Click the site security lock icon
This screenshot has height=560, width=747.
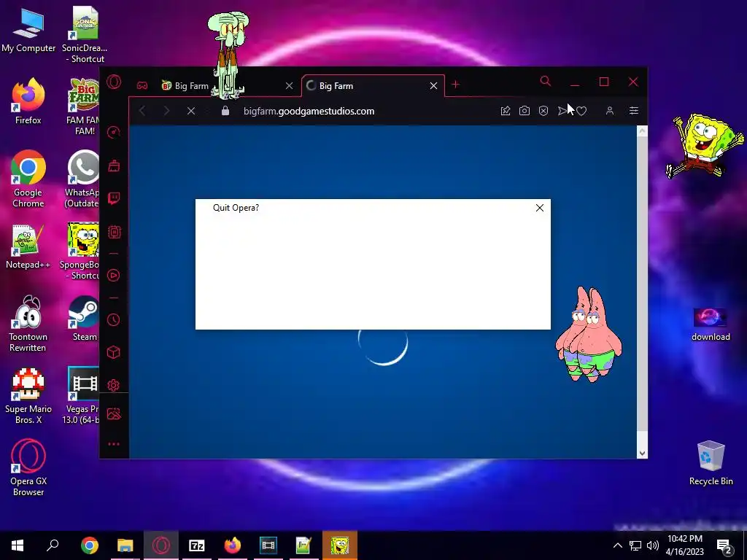[225, 111]
